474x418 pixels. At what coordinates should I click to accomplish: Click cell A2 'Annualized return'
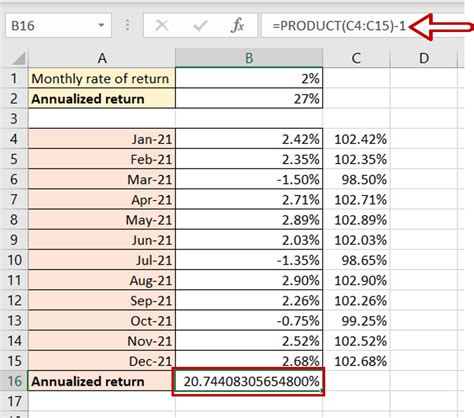click(x=102, y=99)
